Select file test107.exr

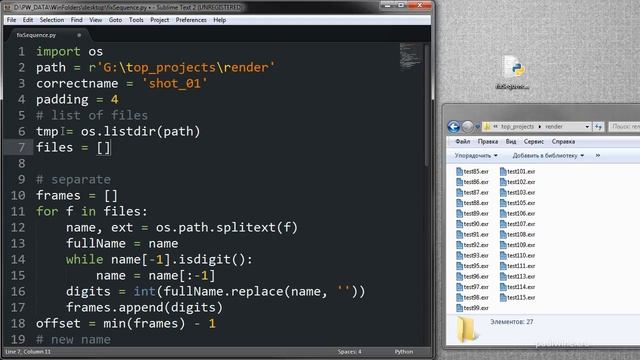[518, 224]
